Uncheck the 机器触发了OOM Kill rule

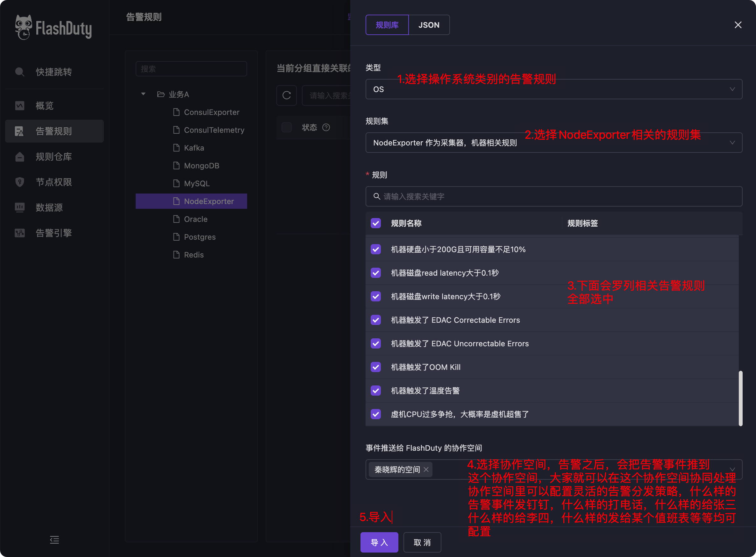point(375,367)
